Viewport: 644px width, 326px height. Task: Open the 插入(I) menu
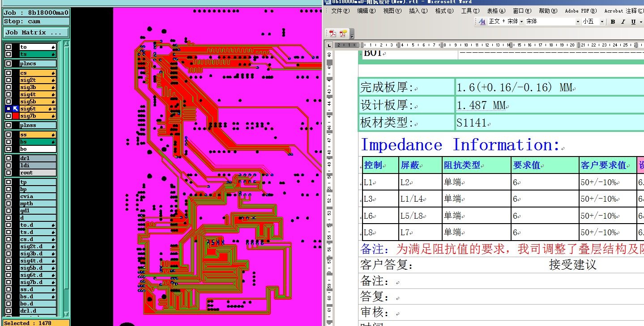[418, 11]
